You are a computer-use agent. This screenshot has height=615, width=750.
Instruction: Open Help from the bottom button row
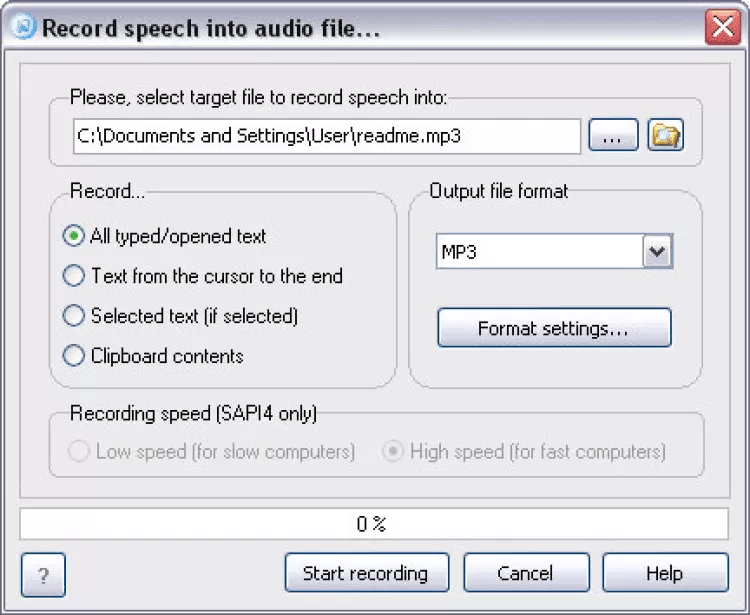pyautogui.click(x=664, y=574)
